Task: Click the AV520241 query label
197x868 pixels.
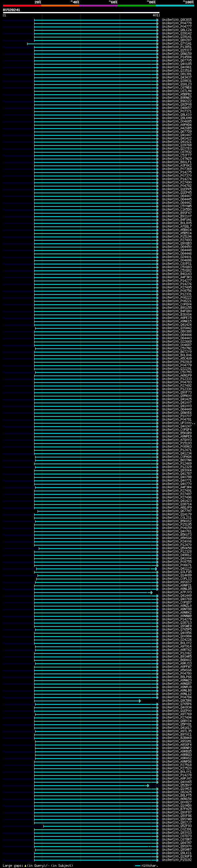Action: pos(11,10)
